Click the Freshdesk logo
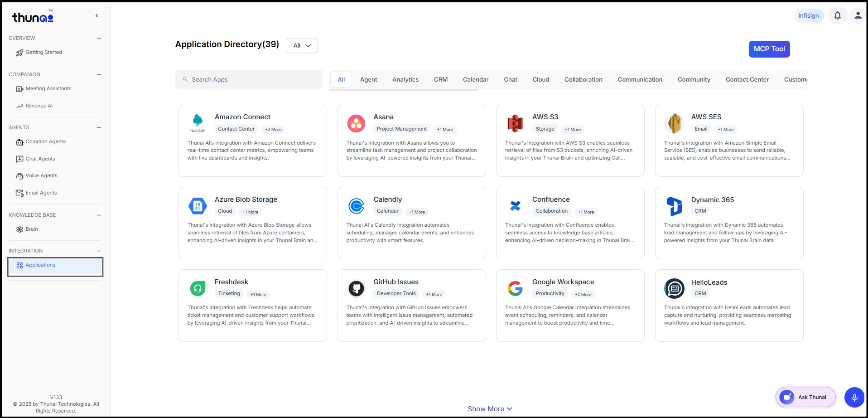The image size is (868, 418). pos(198,288)
